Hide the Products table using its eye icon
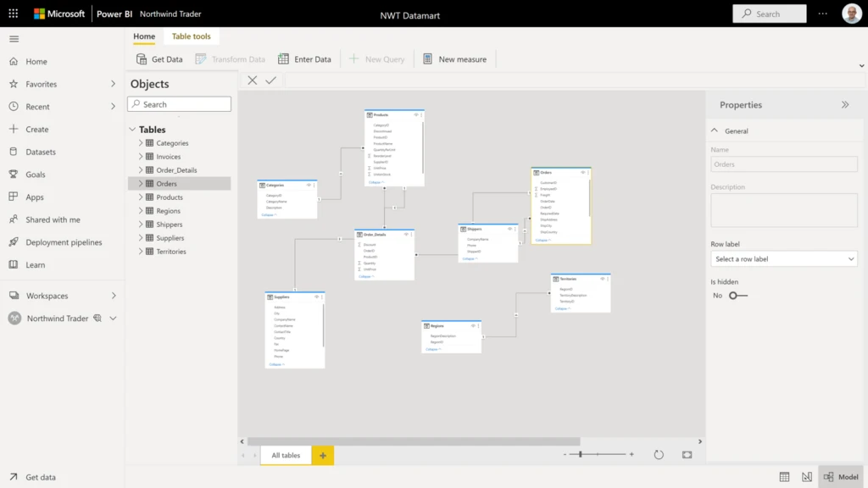Viewport: 868px width, 488px height. 416,114
